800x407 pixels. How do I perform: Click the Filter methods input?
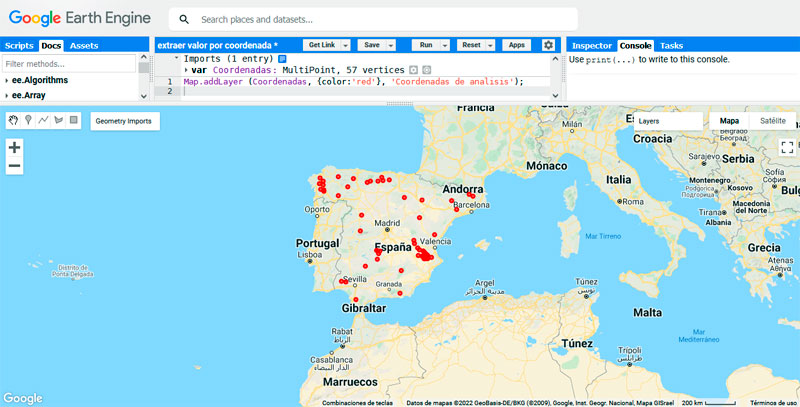(69, 64)
